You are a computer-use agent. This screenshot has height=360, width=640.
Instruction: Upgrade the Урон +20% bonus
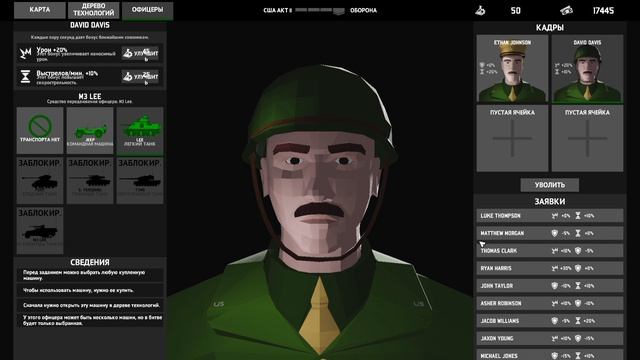(x=140, y=53)
